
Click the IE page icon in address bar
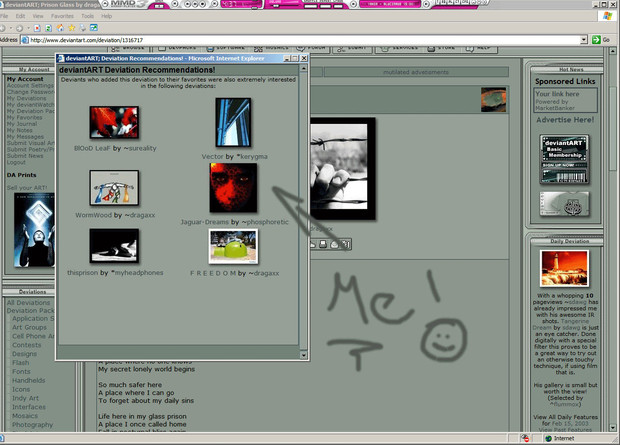[x=25, y=40]
